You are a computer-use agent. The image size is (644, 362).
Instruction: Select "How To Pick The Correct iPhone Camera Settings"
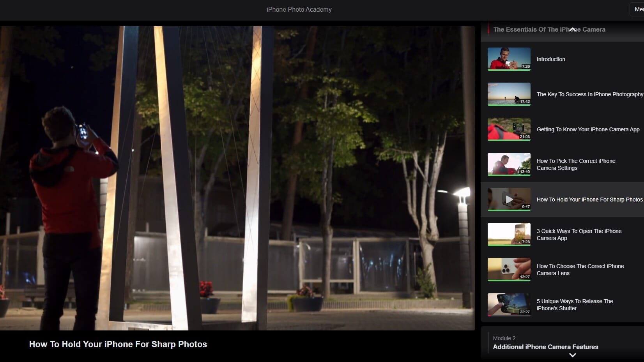pos(576,164)
